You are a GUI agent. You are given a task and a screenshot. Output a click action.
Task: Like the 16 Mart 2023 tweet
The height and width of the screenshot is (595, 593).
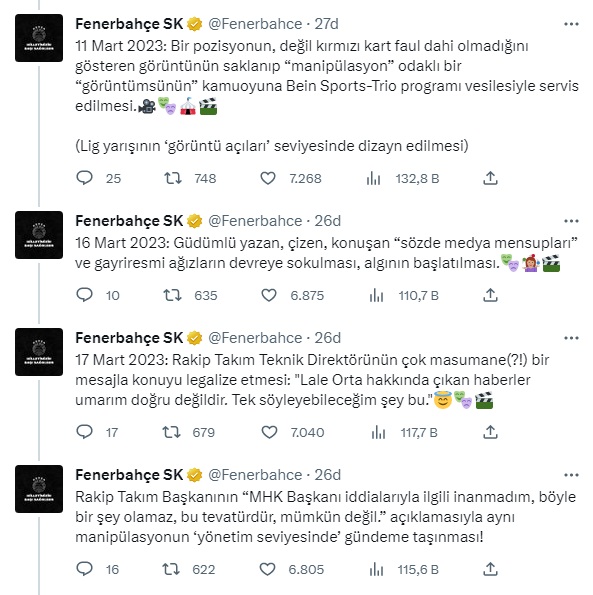tap(269, 295)
